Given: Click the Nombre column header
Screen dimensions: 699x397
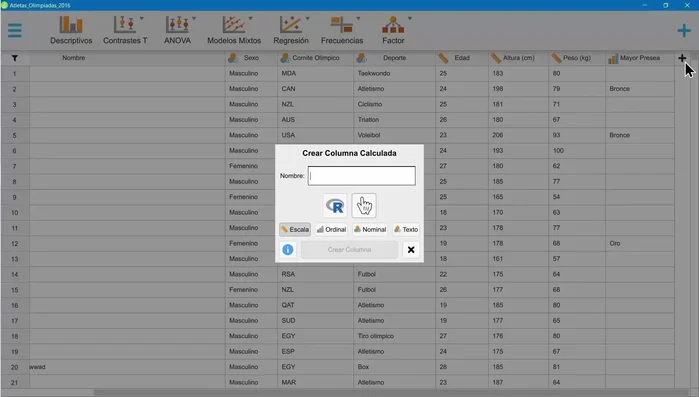Looking at the screenshot, I should (74, 58).
